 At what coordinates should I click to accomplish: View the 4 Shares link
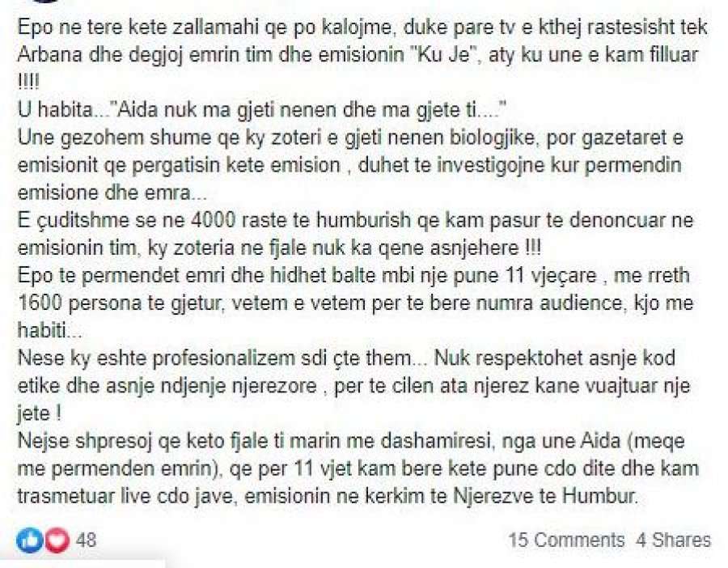click(x=673, y=540)
